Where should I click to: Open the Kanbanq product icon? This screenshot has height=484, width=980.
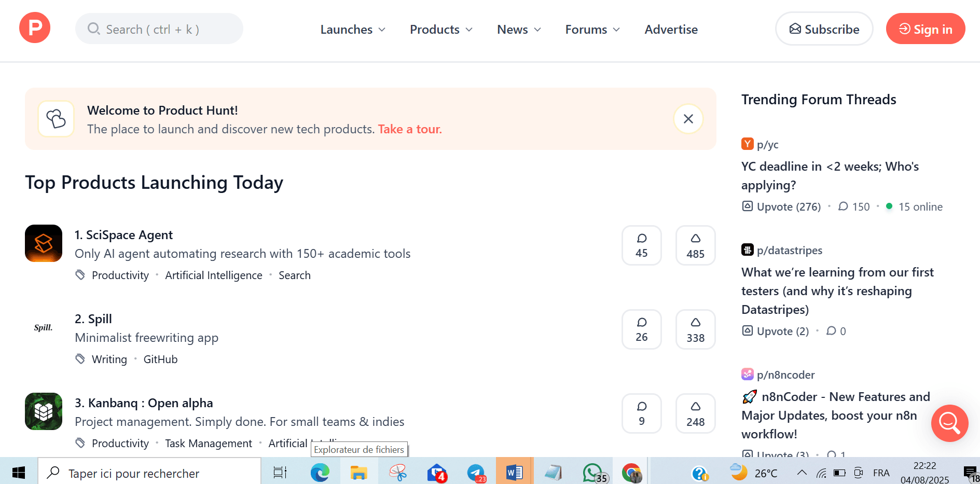click(44, 411)
